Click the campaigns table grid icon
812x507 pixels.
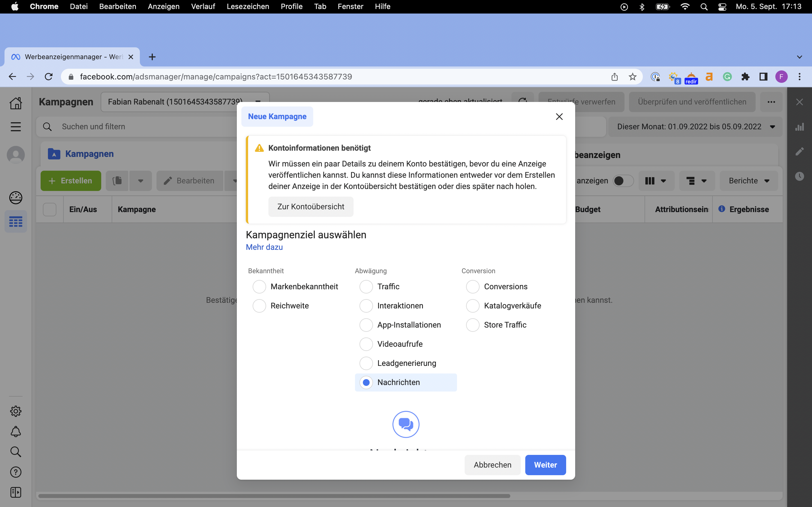16,221
